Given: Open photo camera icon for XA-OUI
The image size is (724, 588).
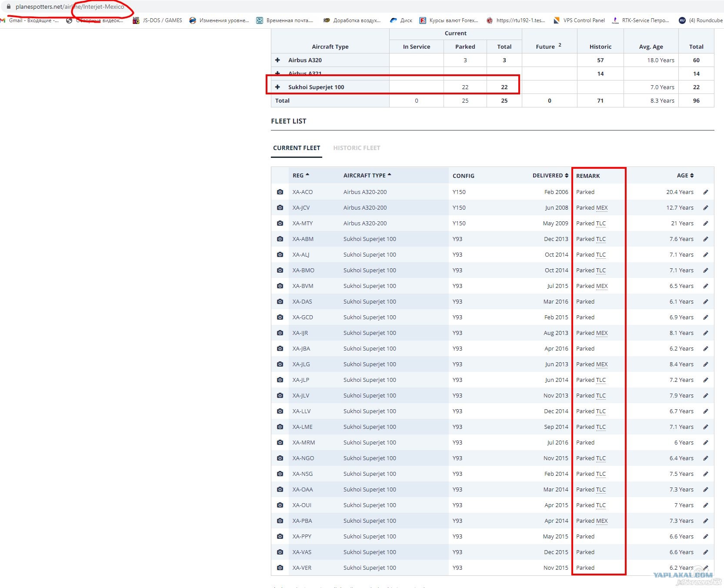Looking at the screenshot, I should tap(280, 505).
